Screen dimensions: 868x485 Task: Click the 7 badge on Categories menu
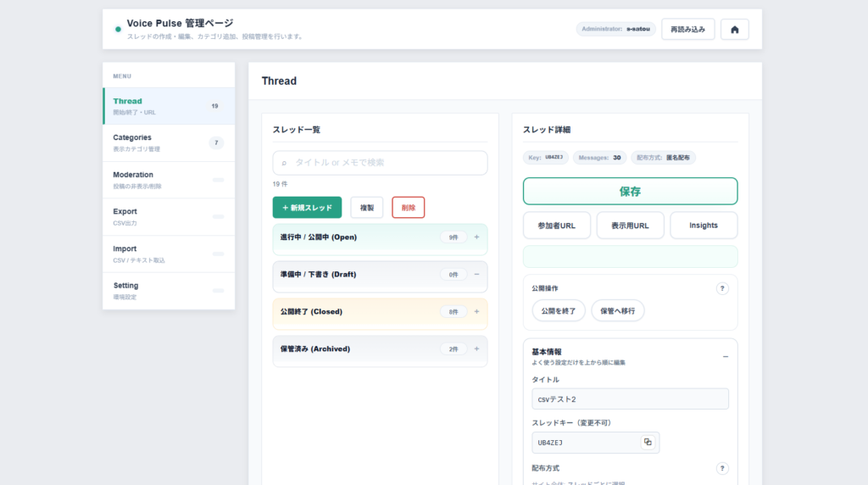[216, 142]
